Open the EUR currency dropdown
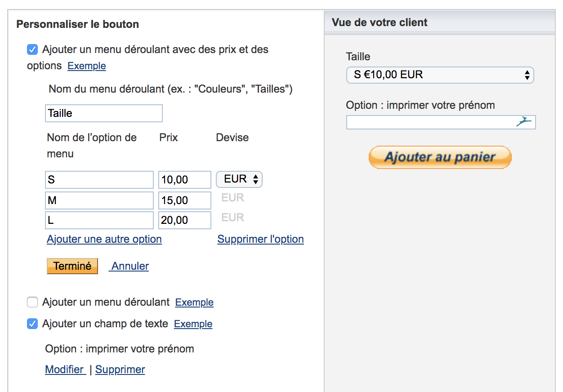The height and width of the screenshot is (392, 563). tap(239, 179)
